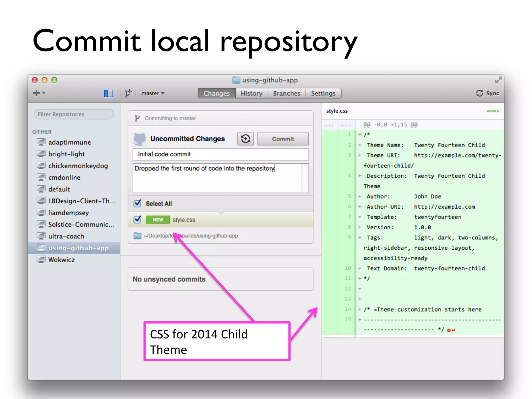This screenshot has height=399, width=532.
Task: Click the create branch icon
Action: point(128,93)
